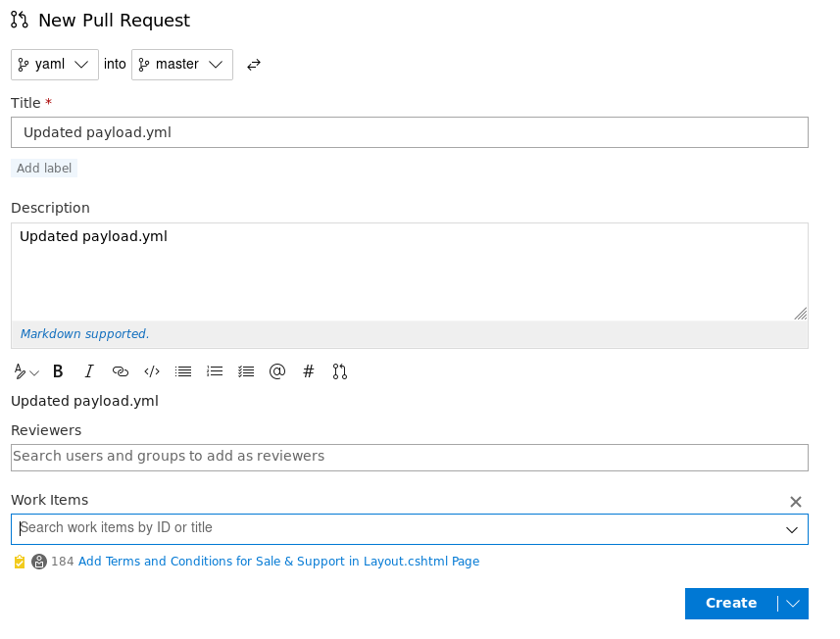
Task: Insert code block with the code icon
Action: (x=152, y=371)
